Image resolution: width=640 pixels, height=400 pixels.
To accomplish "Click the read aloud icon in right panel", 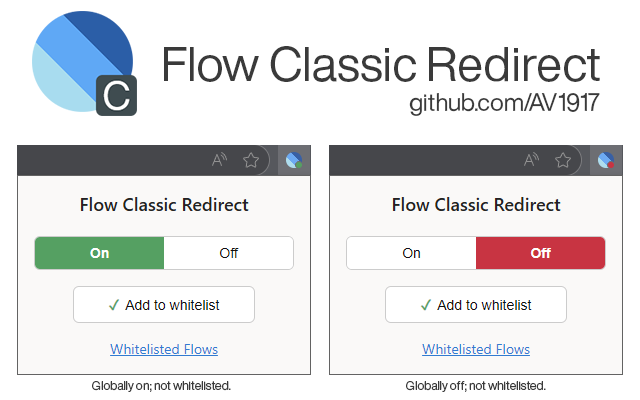I will click(532, 160).
